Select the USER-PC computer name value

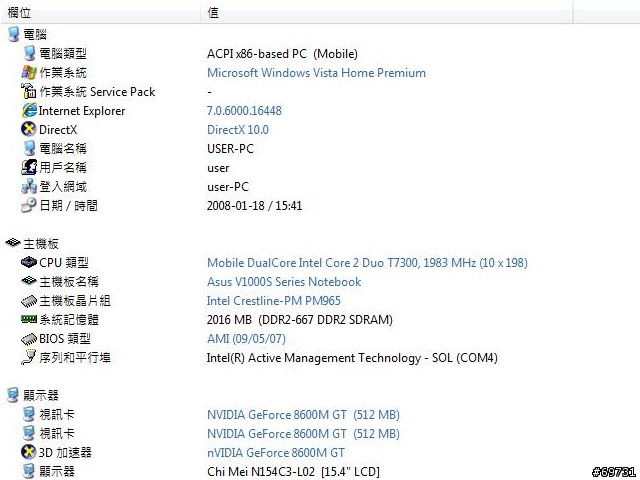click(230, 149)
